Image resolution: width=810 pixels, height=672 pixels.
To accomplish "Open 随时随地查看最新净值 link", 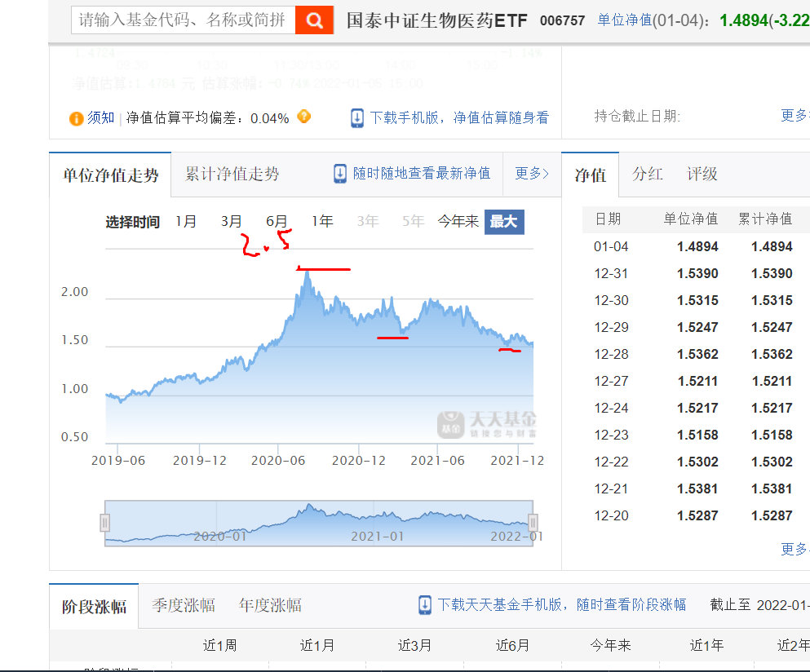I will click(x=422, y=173).
